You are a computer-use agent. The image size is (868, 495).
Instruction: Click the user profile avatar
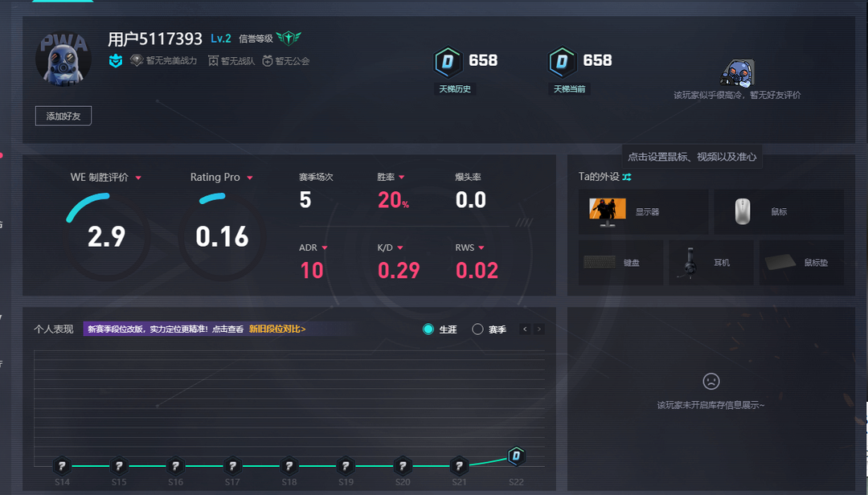point(63,60)
